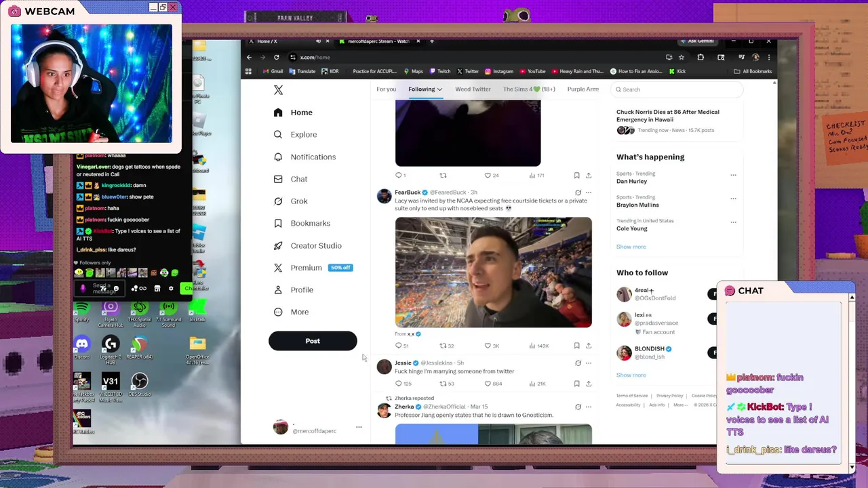View analytics of Jessie's post
The image size is (868, 488).
(537, 384)
